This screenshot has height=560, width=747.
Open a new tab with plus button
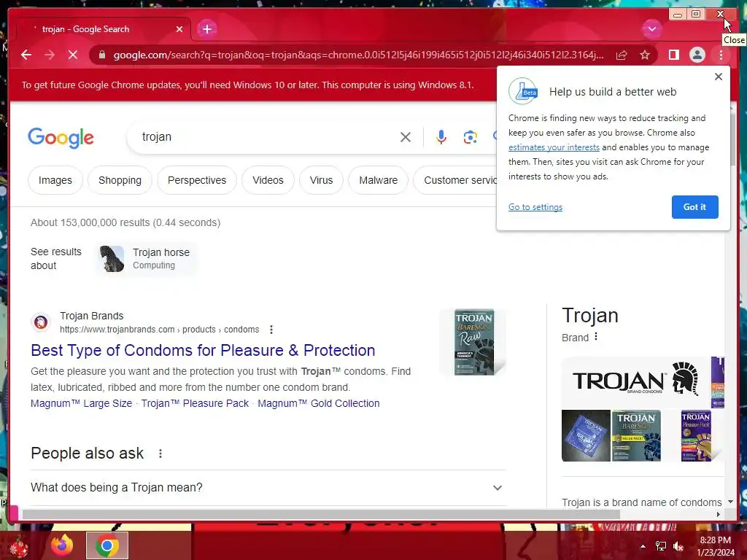tap(206, 29)
